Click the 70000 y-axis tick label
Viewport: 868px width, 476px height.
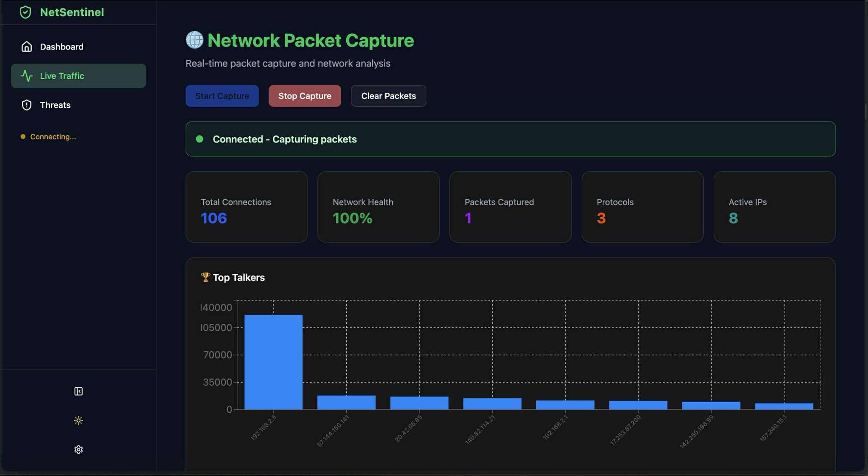coord(217,355)
